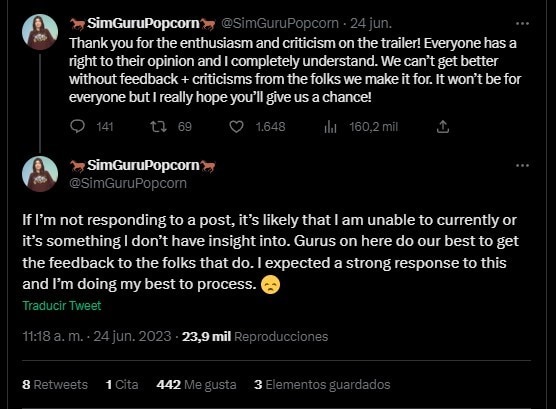
Task: Show the 442 Me gusta likes list
Action: (196, 385)
